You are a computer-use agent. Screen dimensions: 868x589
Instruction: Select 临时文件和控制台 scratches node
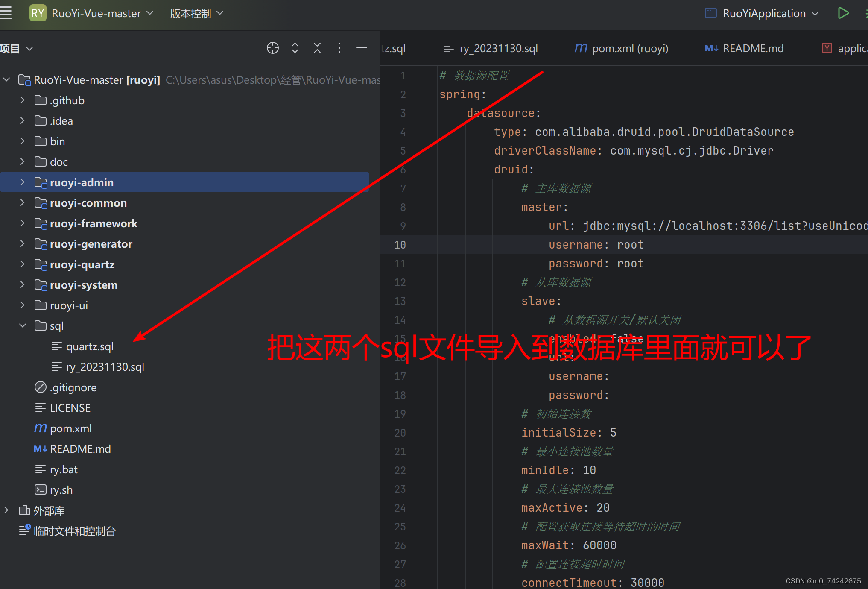point(75,531)
